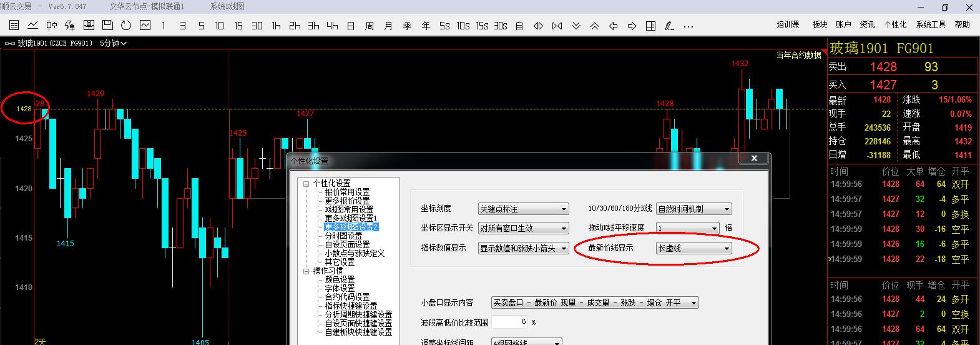Open the 坐标刻度 dropdown
Screen dimensions: 980x345
point(523,209)
